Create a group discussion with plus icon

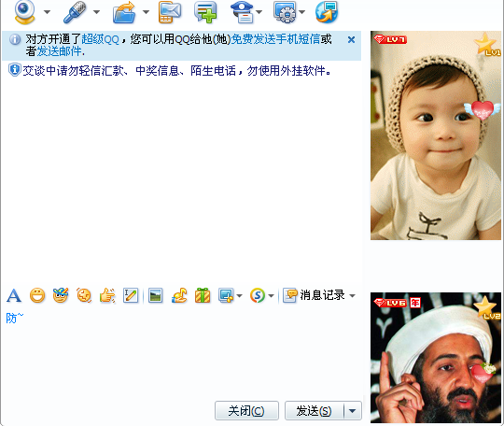205,12
